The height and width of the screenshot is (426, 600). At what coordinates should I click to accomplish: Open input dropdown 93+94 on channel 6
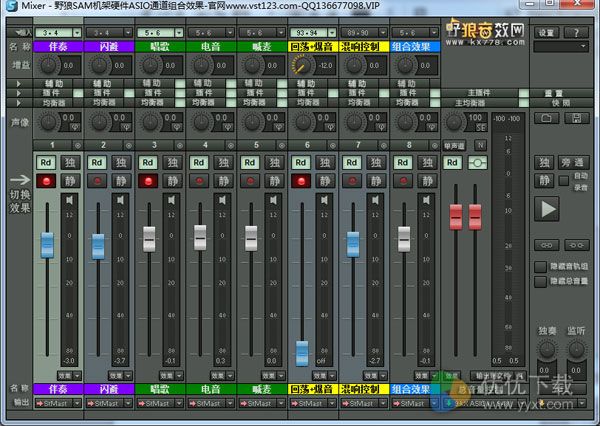(332, 33)
